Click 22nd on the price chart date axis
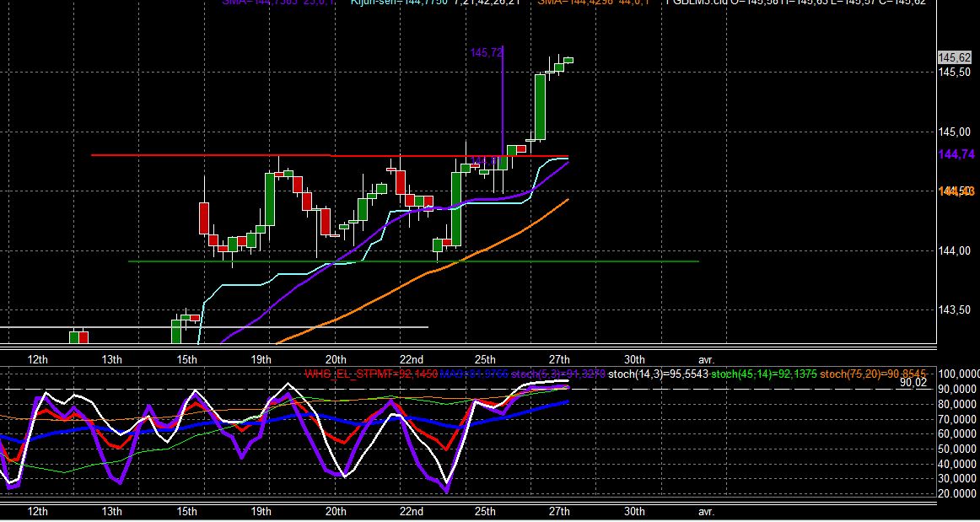980x522 pixels. pos(411,359)
